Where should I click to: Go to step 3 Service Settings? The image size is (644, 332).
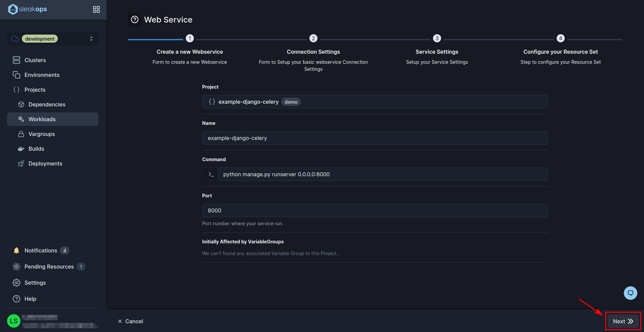(437, 38)
